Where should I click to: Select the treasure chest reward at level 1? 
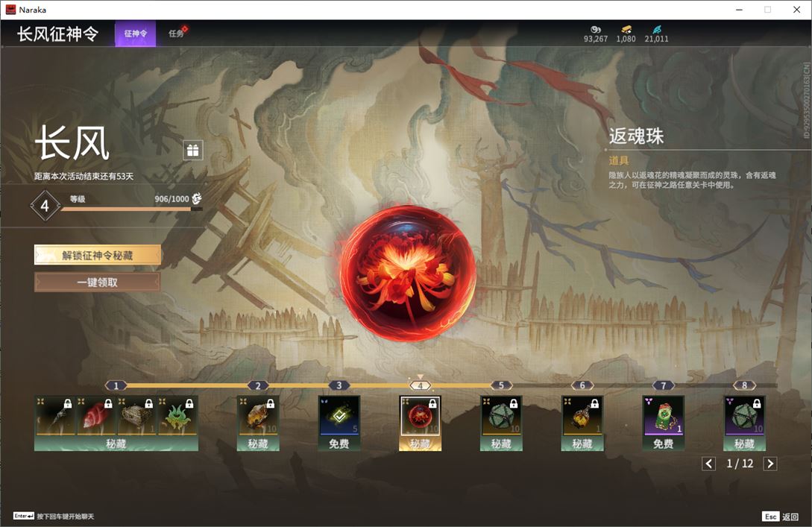click(136, 415)
